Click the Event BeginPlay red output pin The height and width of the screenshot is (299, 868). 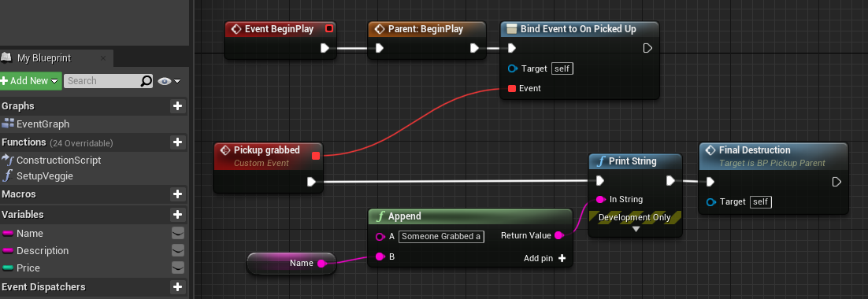[x=328, y=29]
